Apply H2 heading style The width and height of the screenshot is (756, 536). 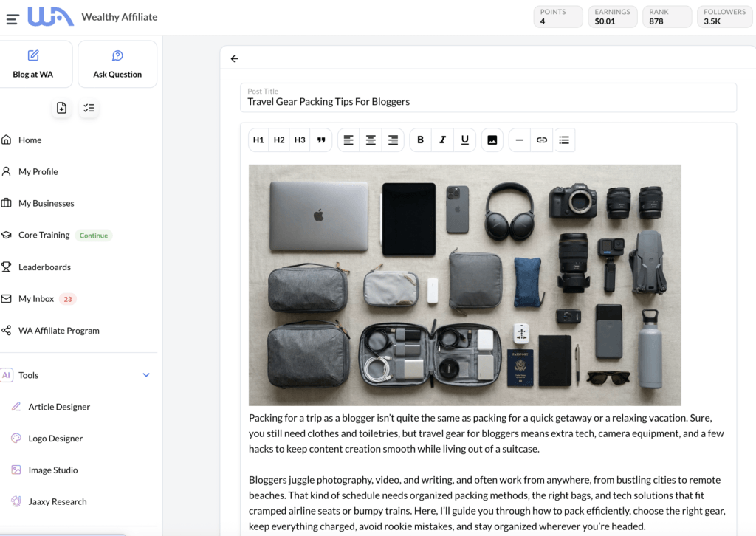pyautogui.click(x=278, y=140)
